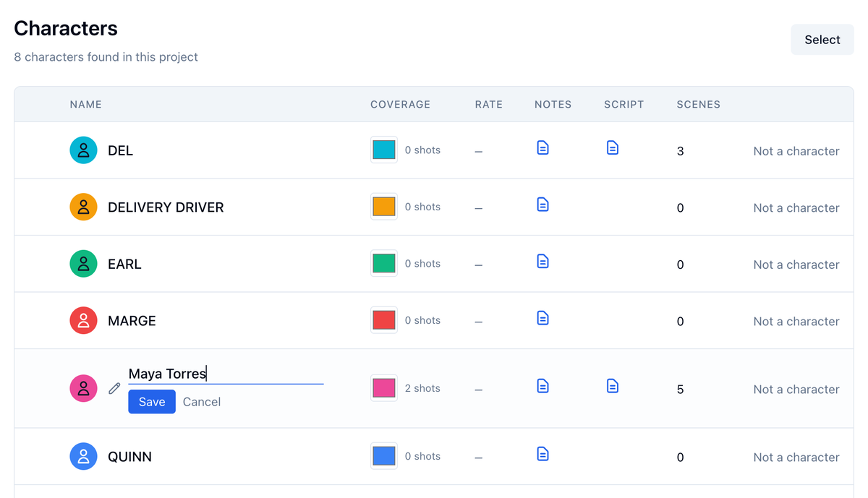The height and width of the screenshot is (498, 868).
Task: Mark Maya Torres as Not a character
Action: [796, 389]
